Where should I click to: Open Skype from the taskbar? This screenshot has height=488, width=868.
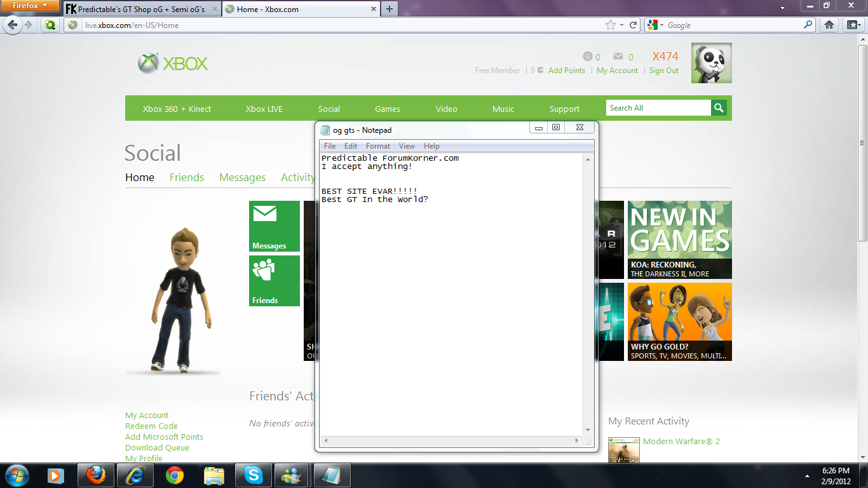254,475
